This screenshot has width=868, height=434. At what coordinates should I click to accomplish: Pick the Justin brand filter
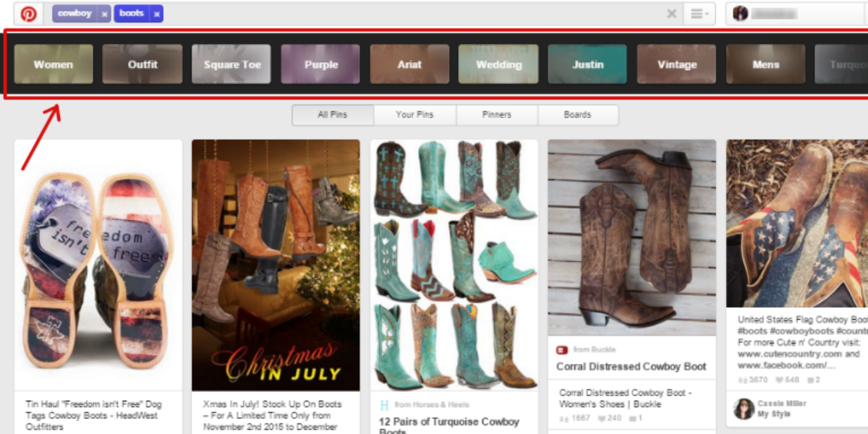click(587, 64)
